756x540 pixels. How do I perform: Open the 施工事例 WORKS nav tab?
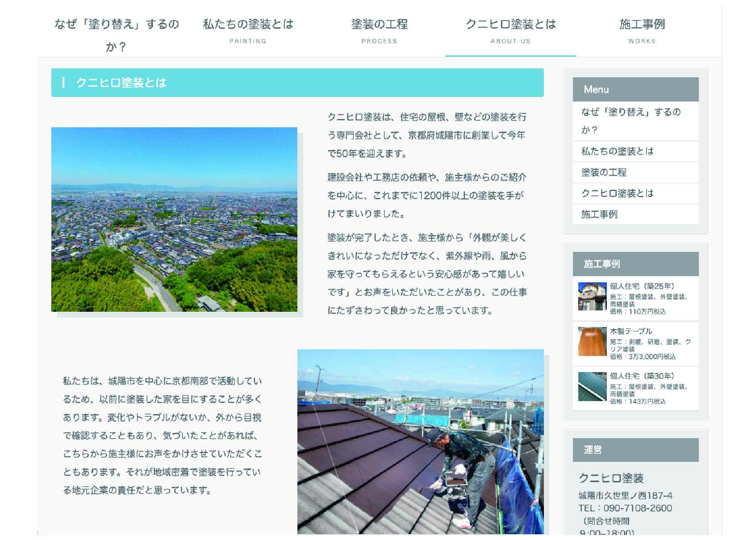[x=642, y=30]
